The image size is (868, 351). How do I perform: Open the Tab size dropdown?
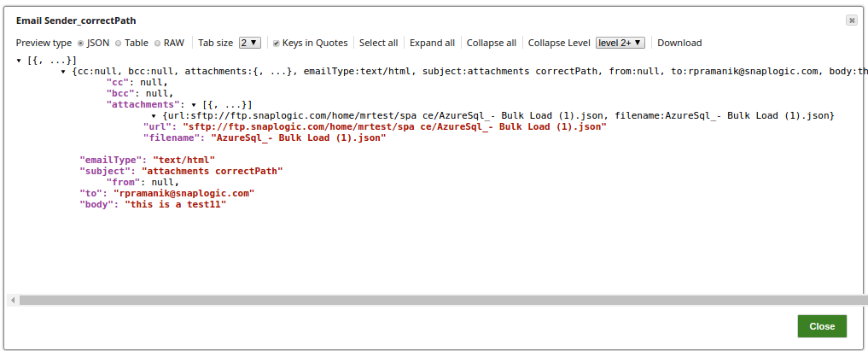pos(250,43)
